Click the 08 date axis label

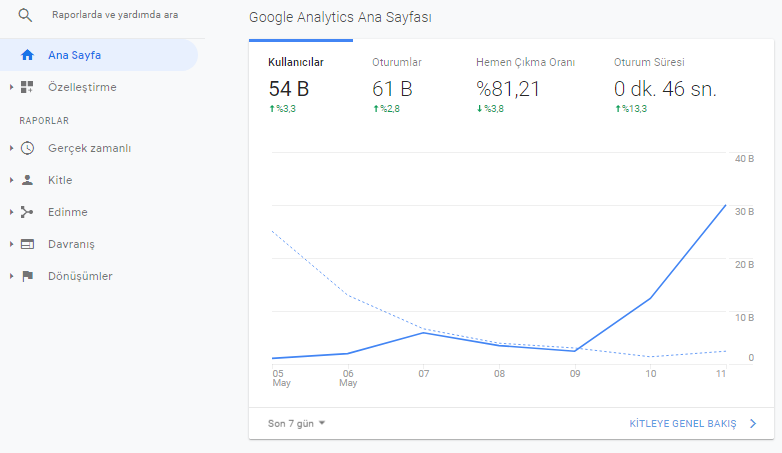499,374
